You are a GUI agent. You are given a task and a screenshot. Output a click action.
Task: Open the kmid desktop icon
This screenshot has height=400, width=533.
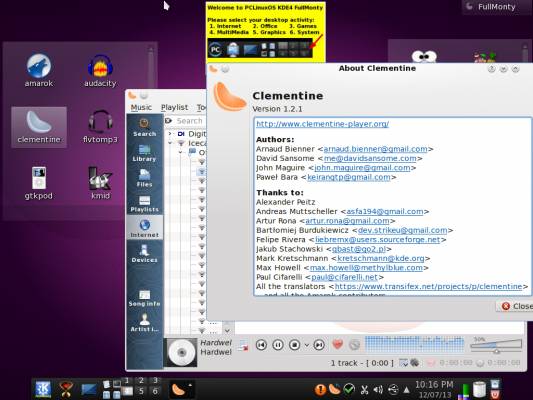(x=100, y=184)
